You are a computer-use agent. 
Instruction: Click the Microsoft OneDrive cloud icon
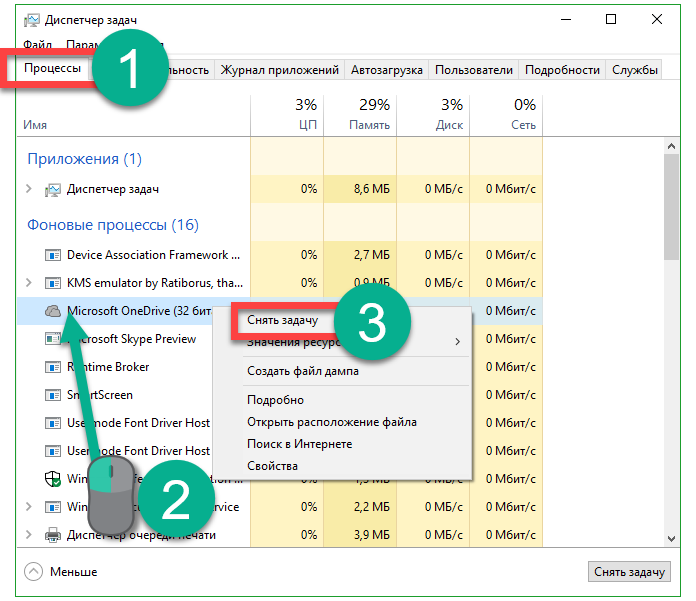(x=53, y=311)
